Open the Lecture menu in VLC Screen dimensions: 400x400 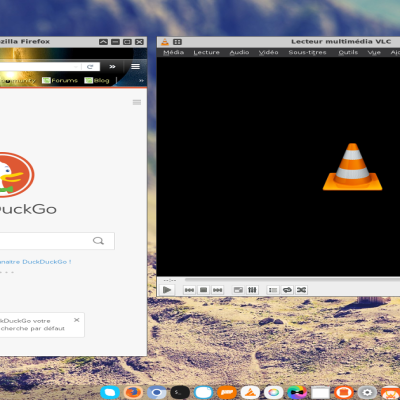pyautogui.click(x=206, y=52)
